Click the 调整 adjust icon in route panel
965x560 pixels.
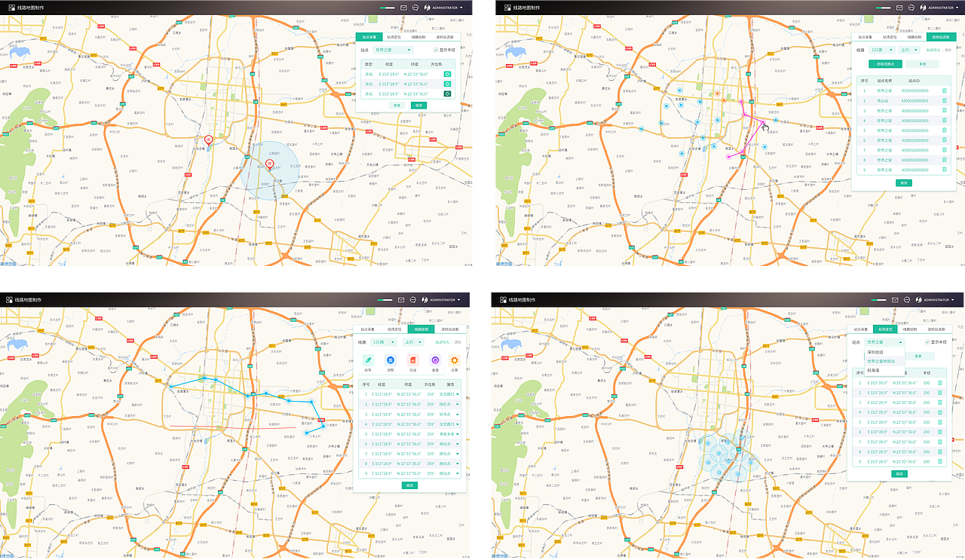tap(390, 360)
